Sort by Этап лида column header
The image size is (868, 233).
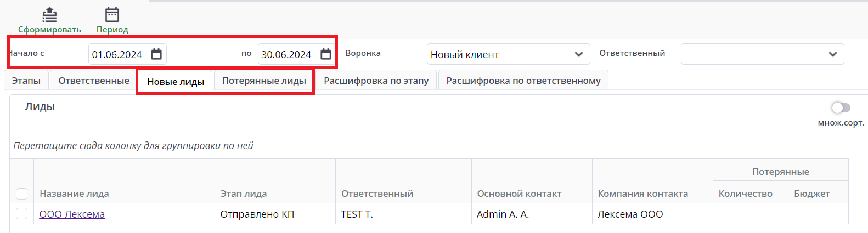click(244, 194)
